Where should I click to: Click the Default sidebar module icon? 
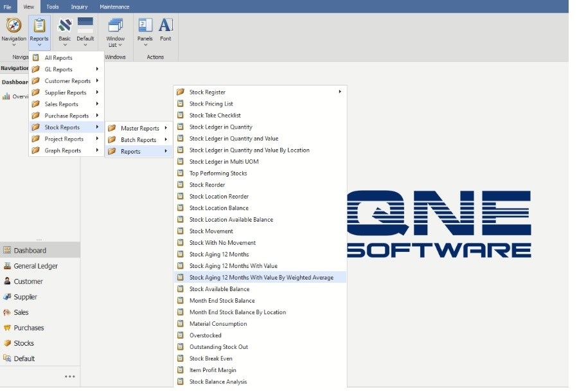point(7,358)
